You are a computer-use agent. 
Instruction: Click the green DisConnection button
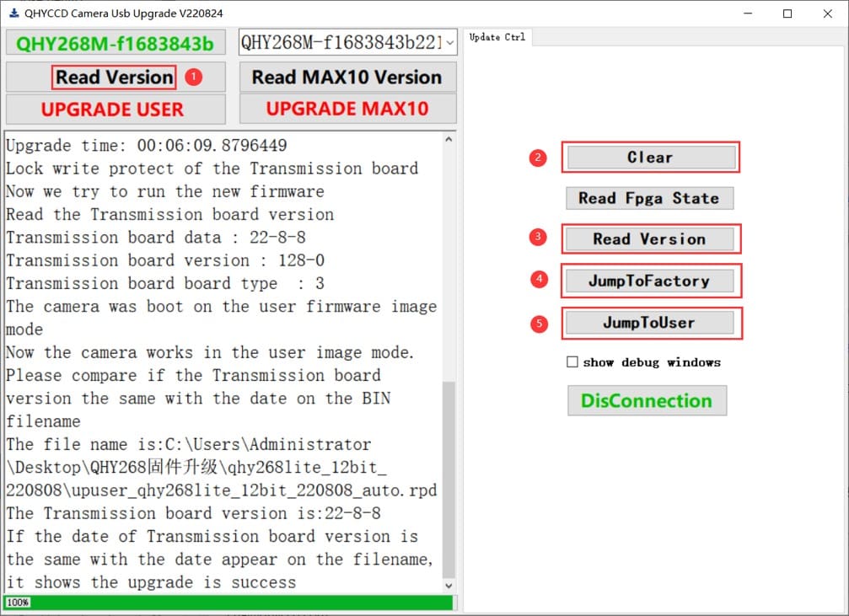tap(647, 400)
